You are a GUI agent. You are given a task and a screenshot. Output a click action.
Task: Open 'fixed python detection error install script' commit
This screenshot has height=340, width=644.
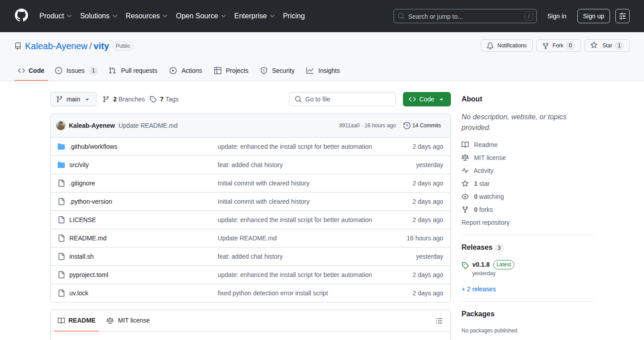273,293
